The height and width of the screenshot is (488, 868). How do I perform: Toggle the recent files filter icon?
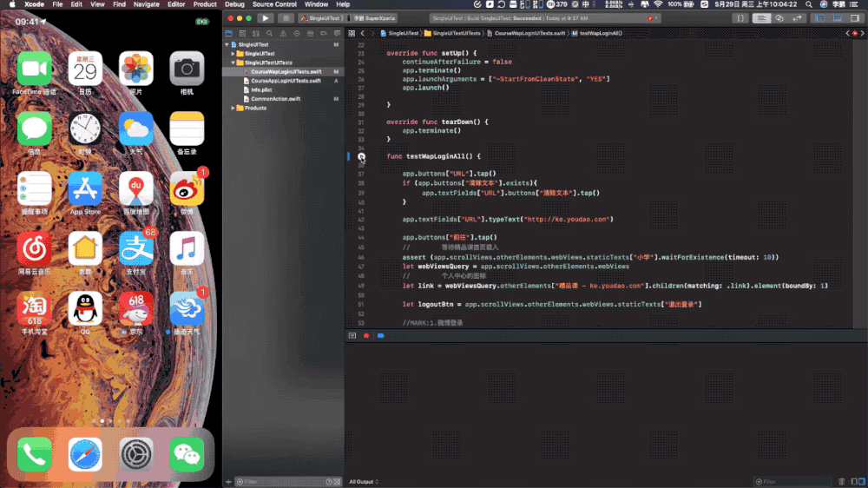pos(329,482)
